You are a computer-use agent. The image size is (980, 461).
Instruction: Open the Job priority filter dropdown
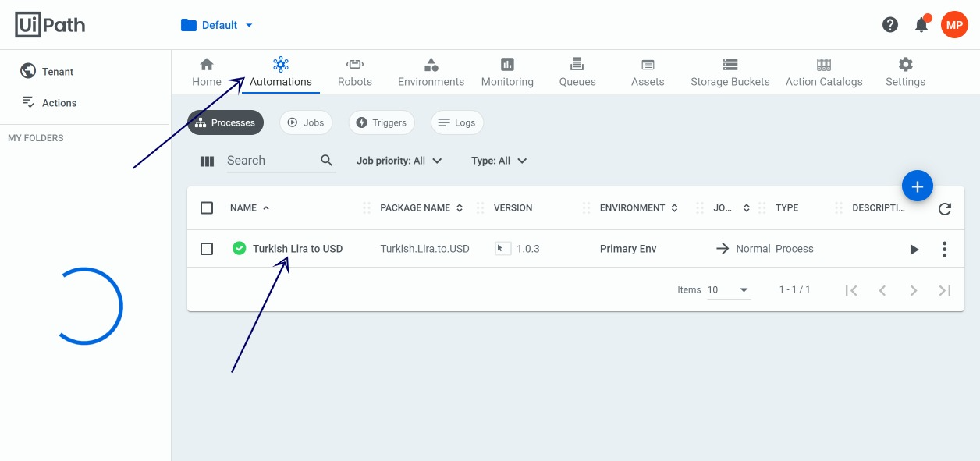pos(399,161)
